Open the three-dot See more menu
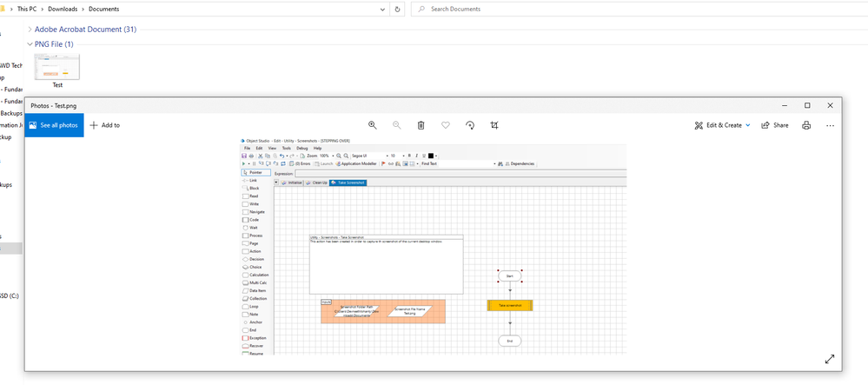 pyautogui.click(x=830, y=125)
